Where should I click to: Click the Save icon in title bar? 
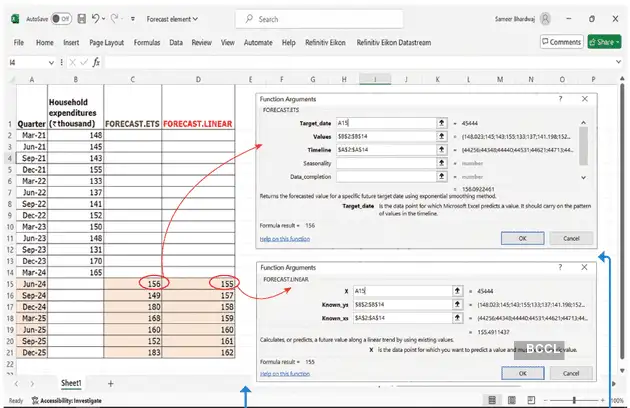(x=82, y=18)
